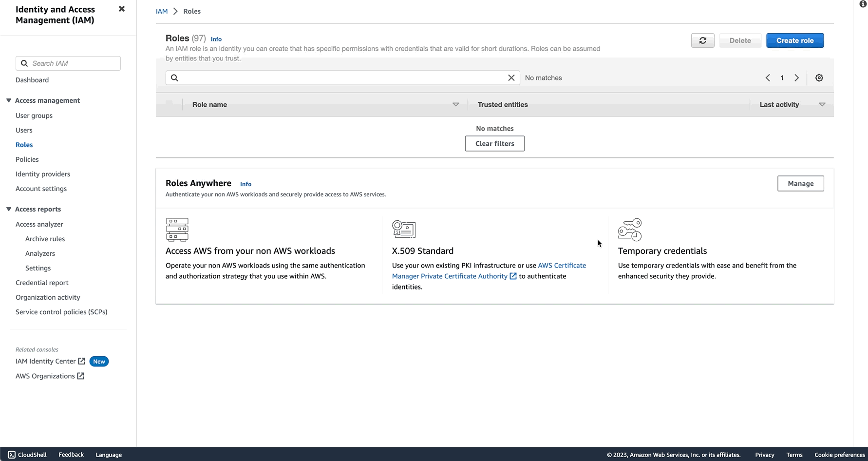View the Credential report

42,283
